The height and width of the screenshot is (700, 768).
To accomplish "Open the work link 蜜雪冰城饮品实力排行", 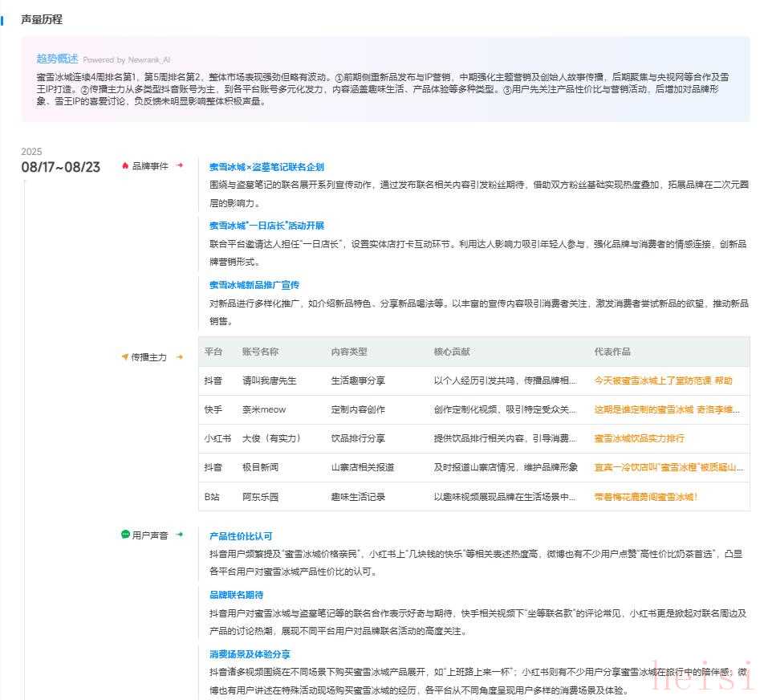I will pos(639,438).
